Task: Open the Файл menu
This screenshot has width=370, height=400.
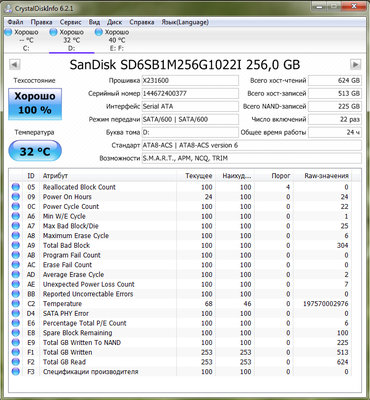Action: 15,22
